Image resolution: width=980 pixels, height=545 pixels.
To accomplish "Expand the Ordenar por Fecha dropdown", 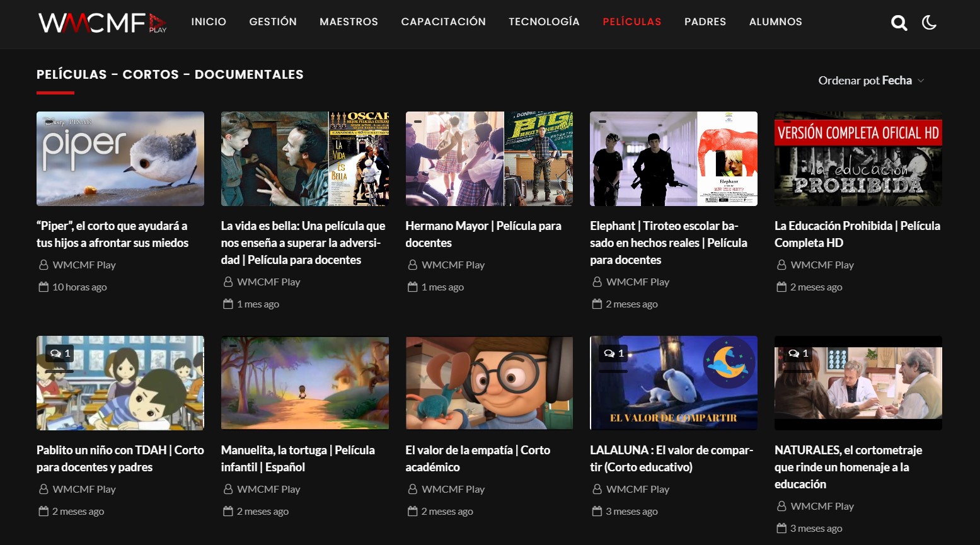I will point(871,81).
